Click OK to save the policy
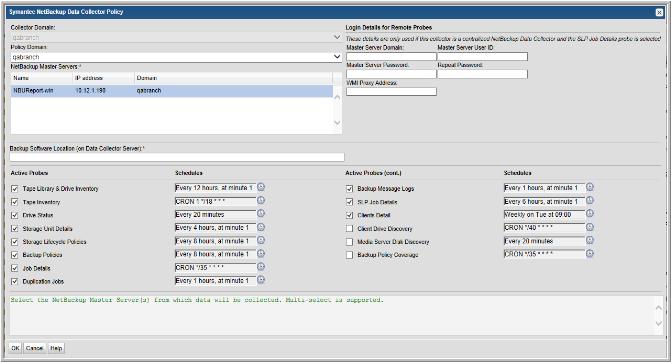Image resolution: width=671 pixels, height=362 pixels. [15, 348]
